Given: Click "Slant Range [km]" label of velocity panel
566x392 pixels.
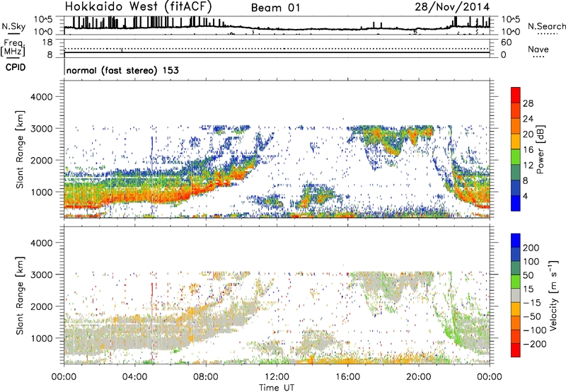Looking at the screenshot, I should (x=20, y=296).
